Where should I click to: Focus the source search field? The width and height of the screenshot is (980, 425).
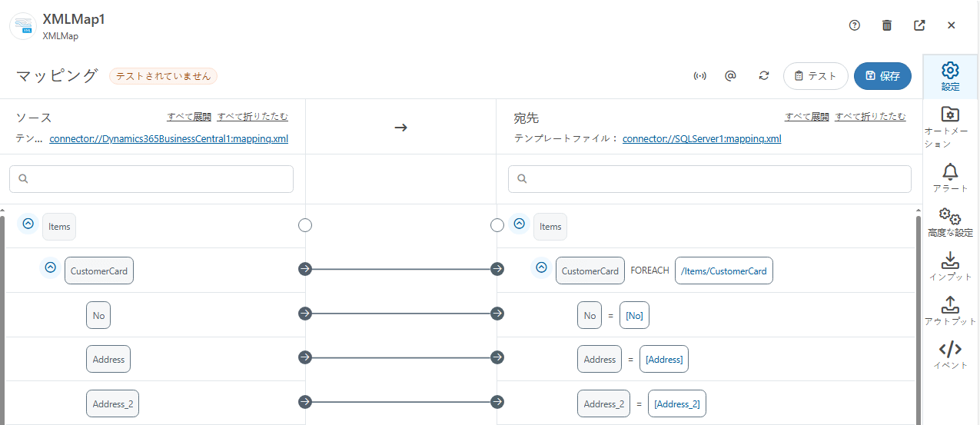151,179
